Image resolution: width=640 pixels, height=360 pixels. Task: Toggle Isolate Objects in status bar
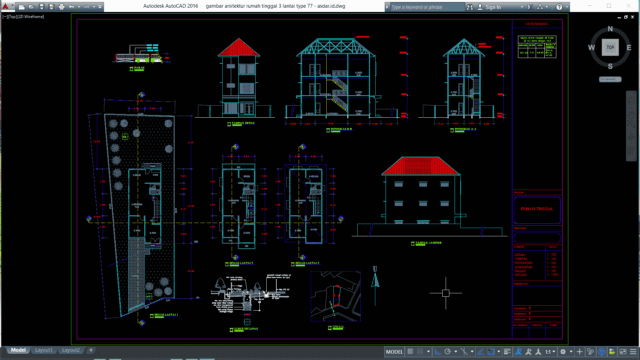point(612,351)
